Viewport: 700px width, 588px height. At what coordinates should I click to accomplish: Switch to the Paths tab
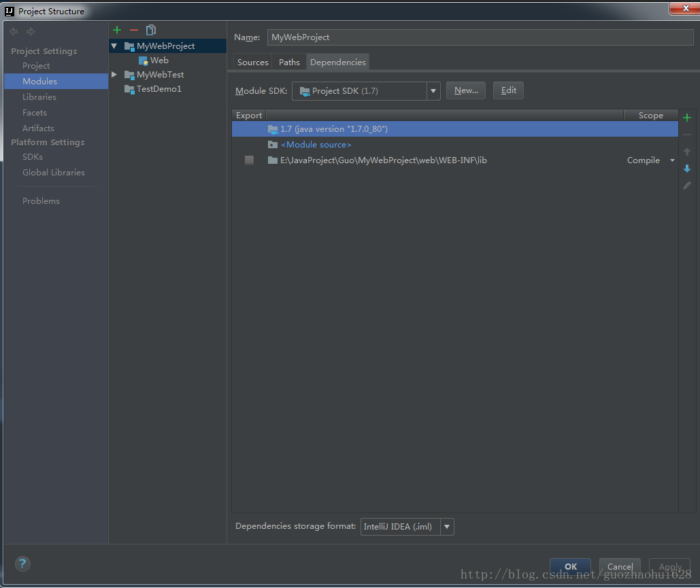(289, 63)
